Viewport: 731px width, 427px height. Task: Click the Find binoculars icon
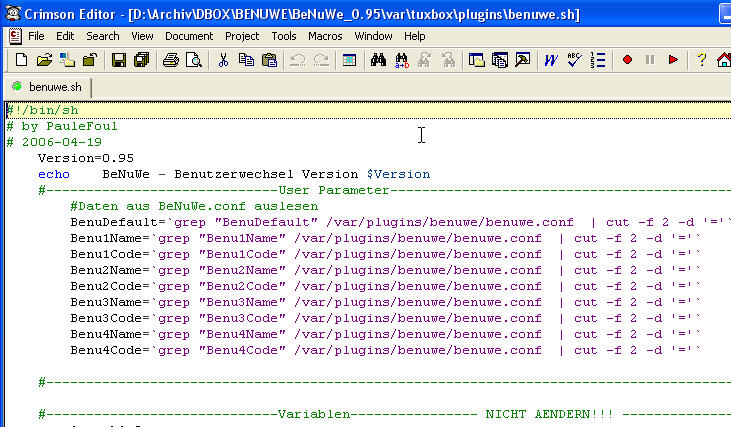click(378, 61)
